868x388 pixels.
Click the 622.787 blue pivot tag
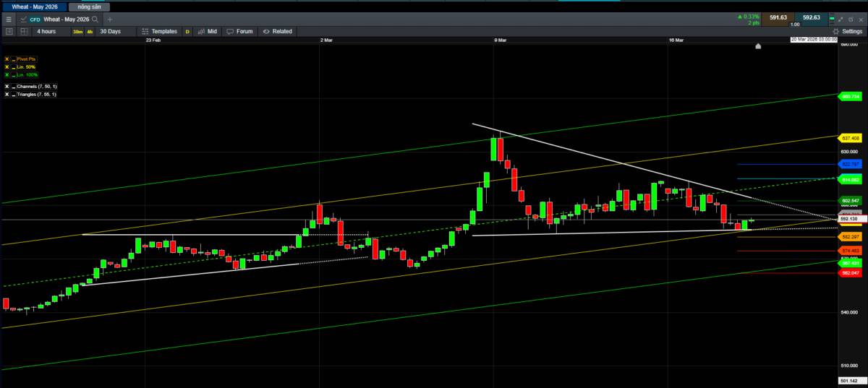pos(850,165)
